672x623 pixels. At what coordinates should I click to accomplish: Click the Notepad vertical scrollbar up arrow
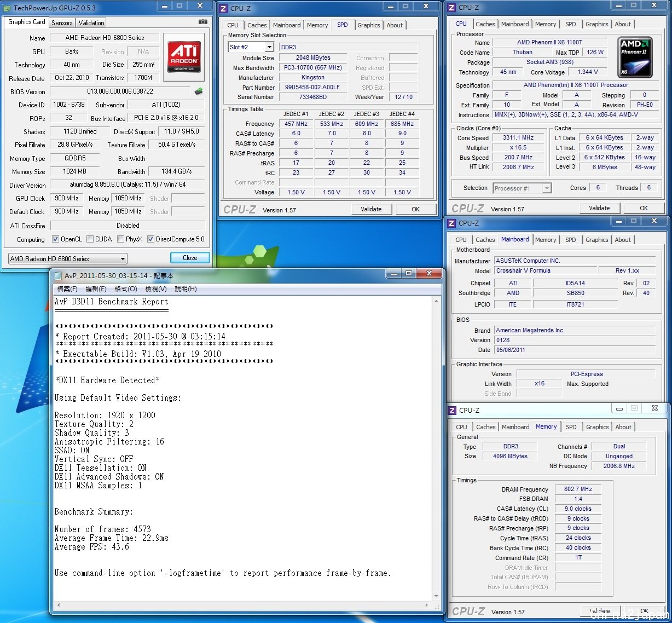tap(436, 302)
